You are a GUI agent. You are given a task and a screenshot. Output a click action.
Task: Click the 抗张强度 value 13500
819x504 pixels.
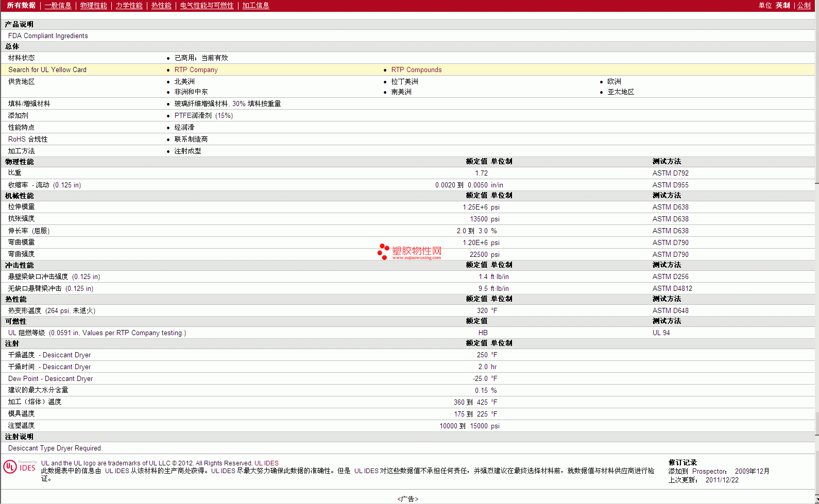click(x=479, y=219)
